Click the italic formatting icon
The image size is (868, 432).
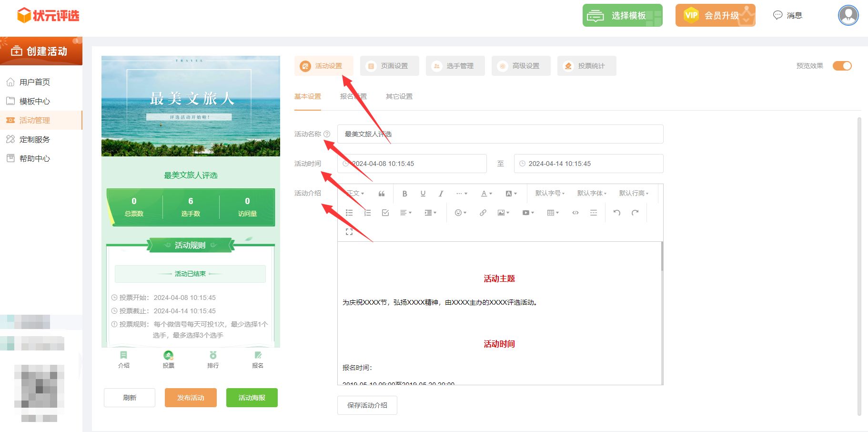441,194
